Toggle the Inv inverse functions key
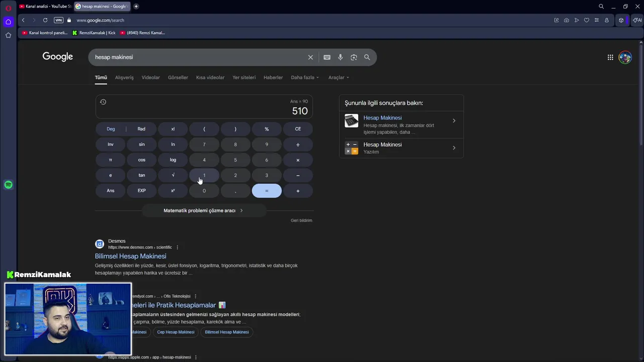 (x=111, y=144)
